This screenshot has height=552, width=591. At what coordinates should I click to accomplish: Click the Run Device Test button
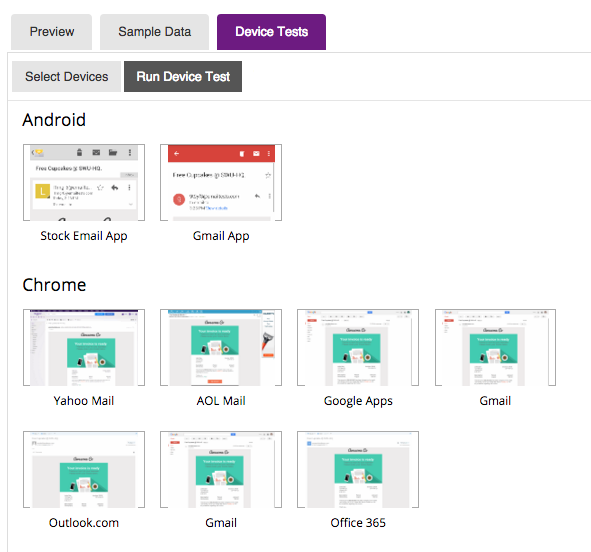click(x=183, y=76)
